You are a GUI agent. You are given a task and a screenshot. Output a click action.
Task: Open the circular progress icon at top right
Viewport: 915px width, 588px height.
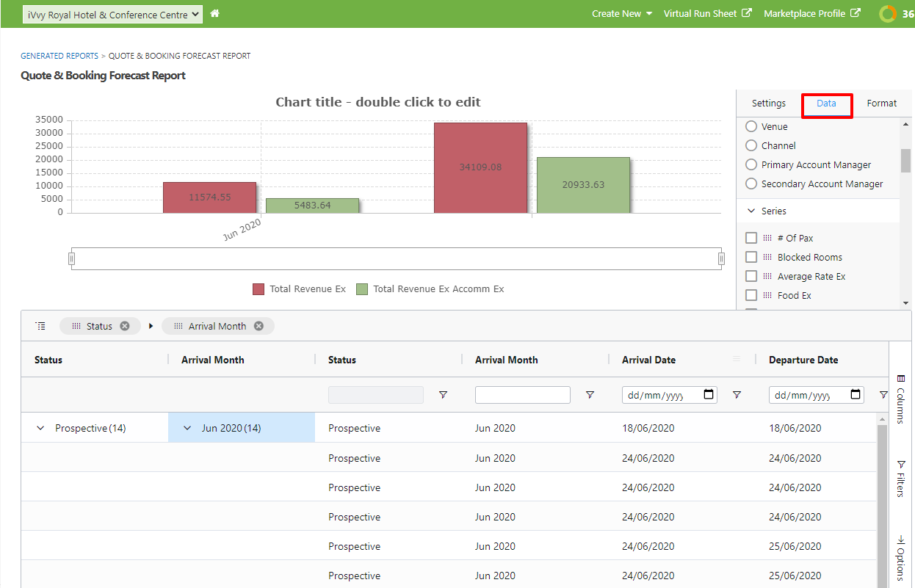click(888, 14)
